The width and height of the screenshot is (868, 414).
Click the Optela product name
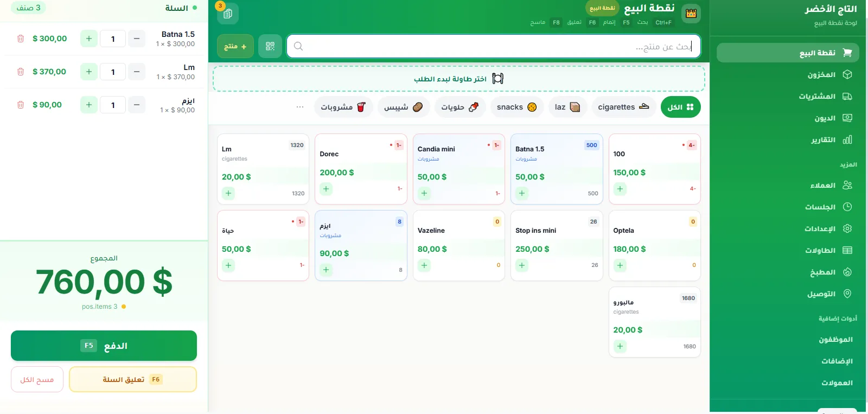(x=624, y=231)
